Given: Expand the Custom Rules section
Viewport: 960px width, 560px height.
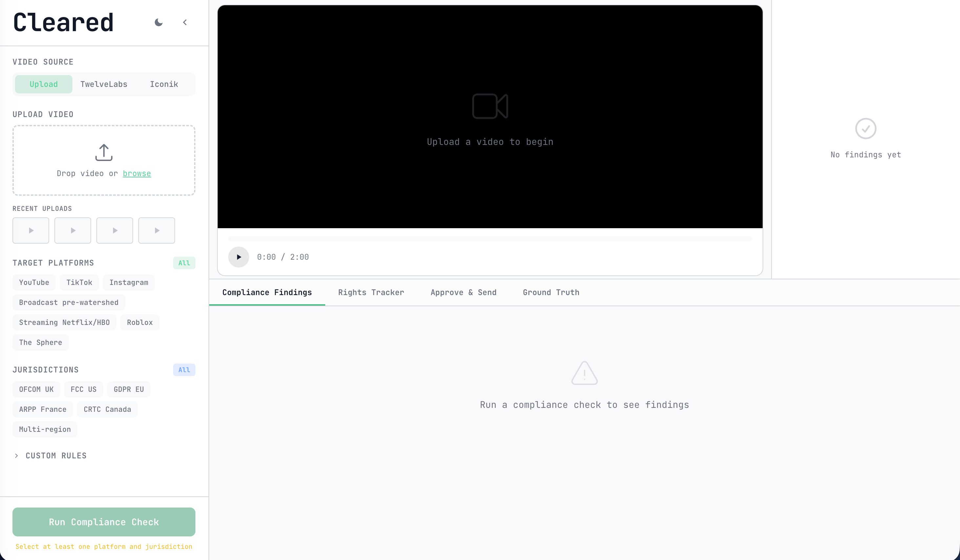Looking at the screenshot, I should coord(56,456).
